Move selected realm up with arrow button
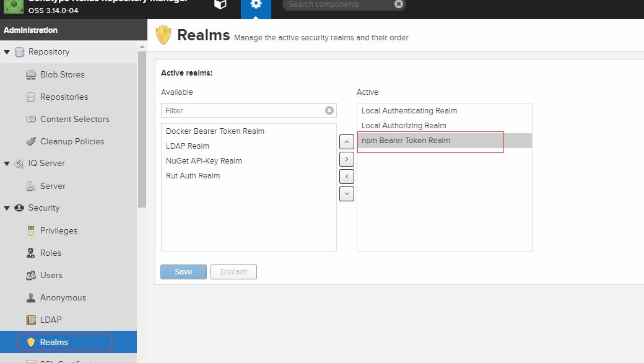Image resolution: width=644 pixels, height=363 pixels. coord(347,142)
